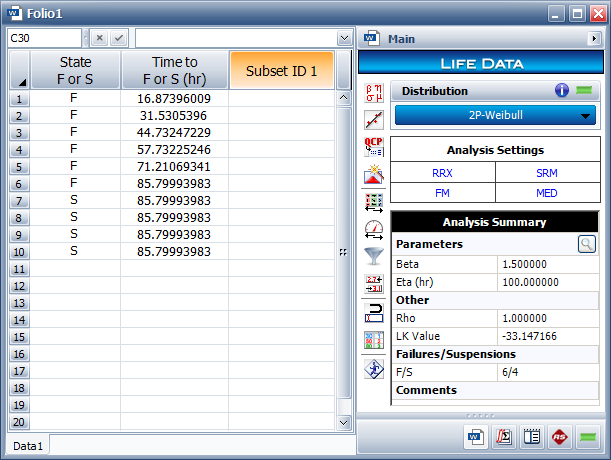
Task: Toggle the RRX analysis method setting
Action: (442, 172)
